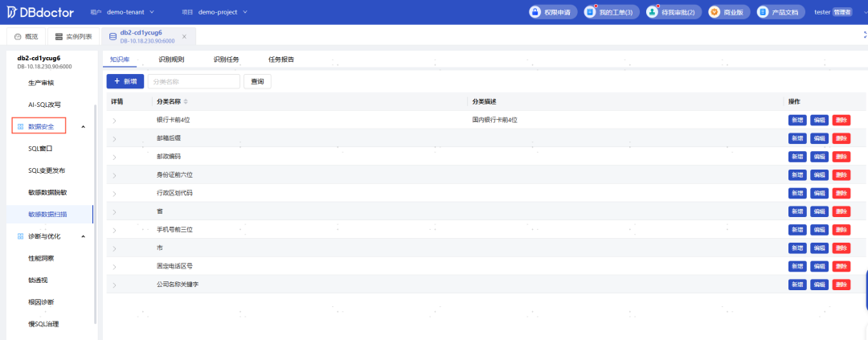Collapse the 诊断与优化 sidebar section
This screenshot has width=868, height=340.
pyautogui.click(x=84, y=236)
